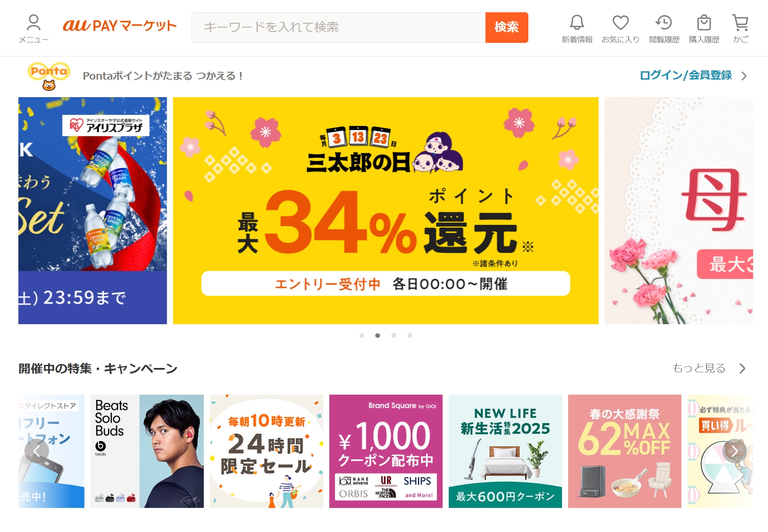The height and width of the screenshot is (532, 768).
Task: Expand もっと見る chevron for campaigns
Action: click(742, 368)
